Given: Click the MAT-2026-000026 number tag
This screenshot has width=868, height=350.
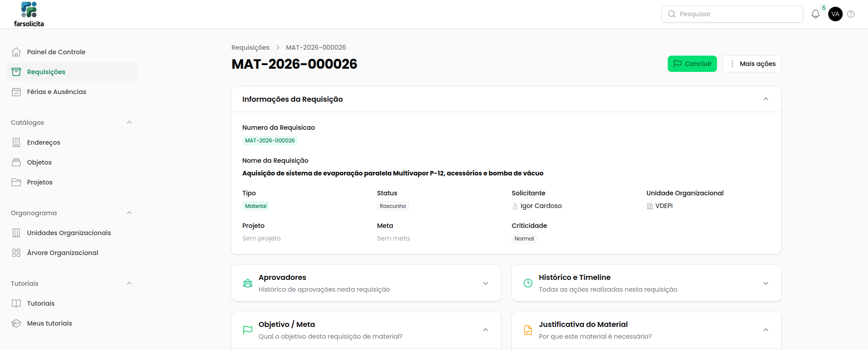Looking at the screenshot, I should point(270,141).
